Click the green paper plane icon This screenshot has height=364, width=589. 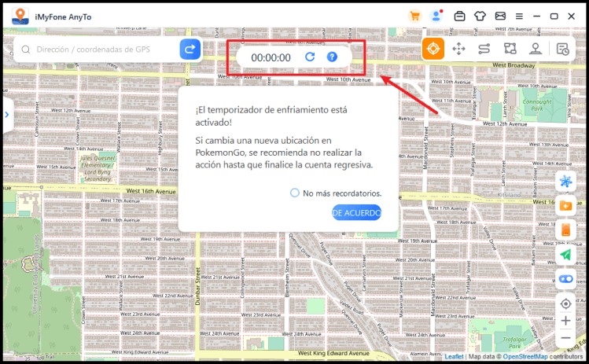565,255
